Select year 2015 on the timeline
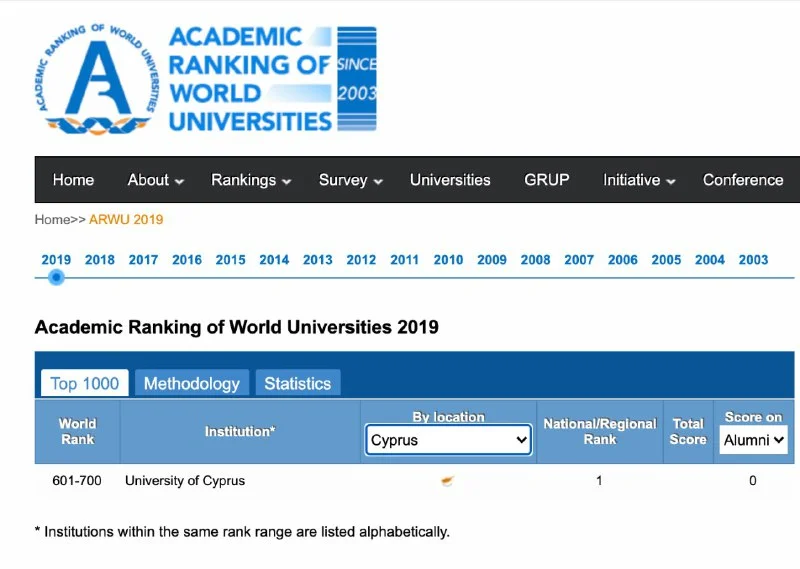Screen dimensions: 800x569 (x=230, y=260)
